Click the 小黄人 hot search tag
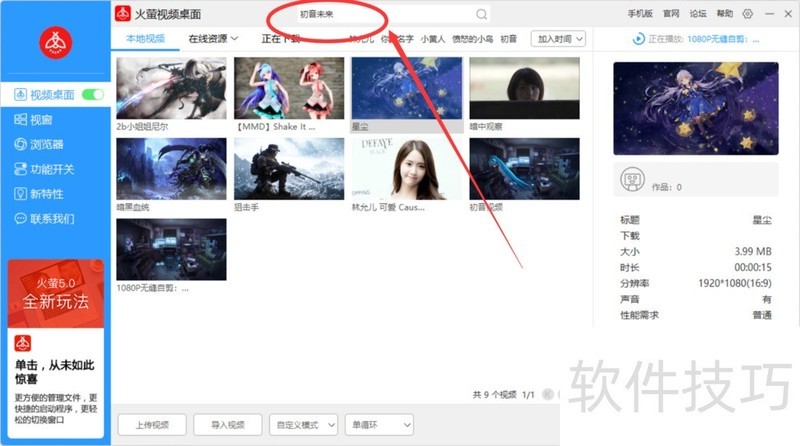Screen dimensions: 800x446 point(433,39)
